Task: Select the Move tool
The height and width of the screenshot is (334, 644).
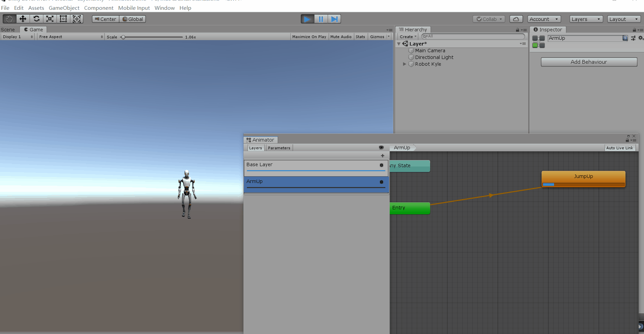Action: pyautogui.click(x=23, y=19)
